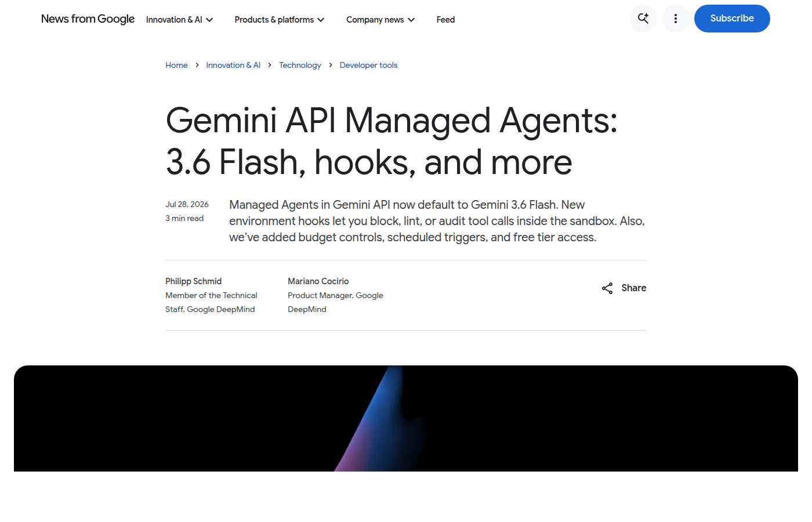Click the date Jul 28, 2026
This screenshot has width=812, height=522.
(x=187, y=204)
